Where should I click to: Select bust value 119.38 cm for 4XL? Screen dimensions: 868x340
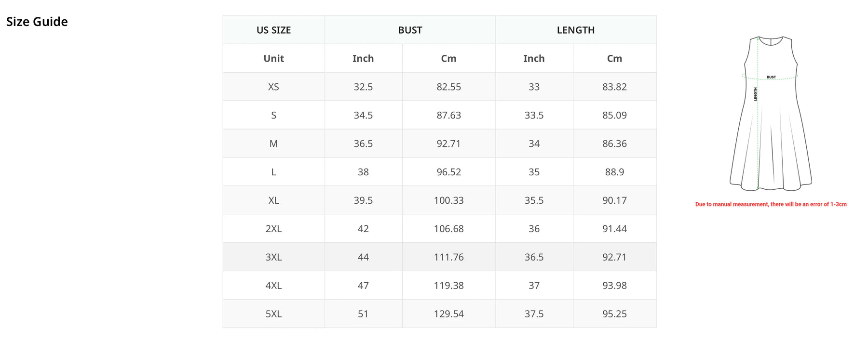click(448, 286)
